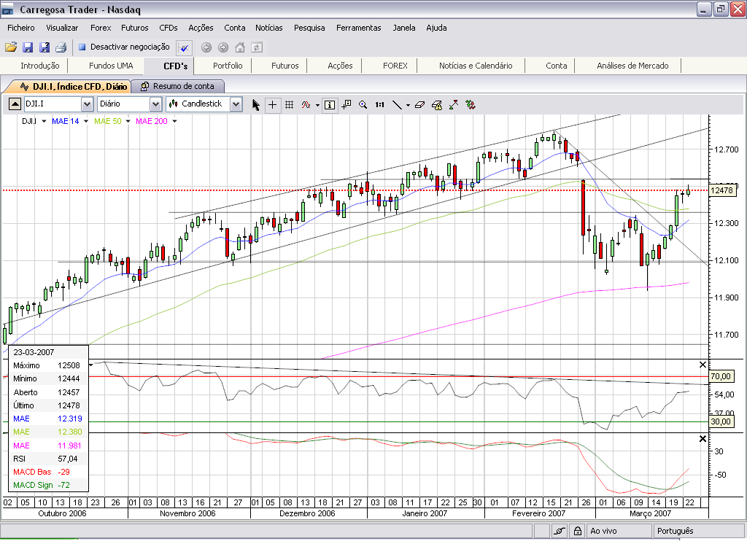Go to the Portfolio section
Viewport: 747px width, 560px height.
228,66
